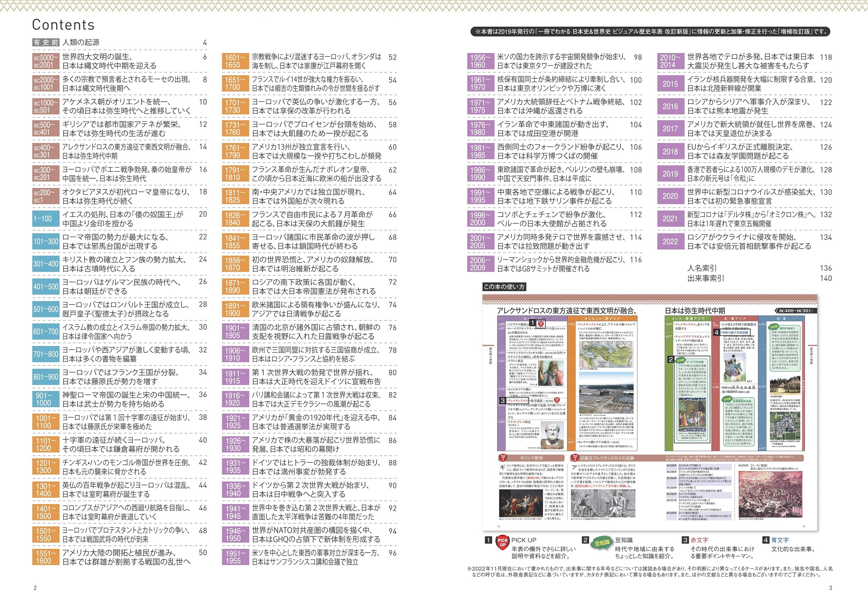Click the purple 1941~1945 year box
Screen dimensions: 868x611
point(235,512)
